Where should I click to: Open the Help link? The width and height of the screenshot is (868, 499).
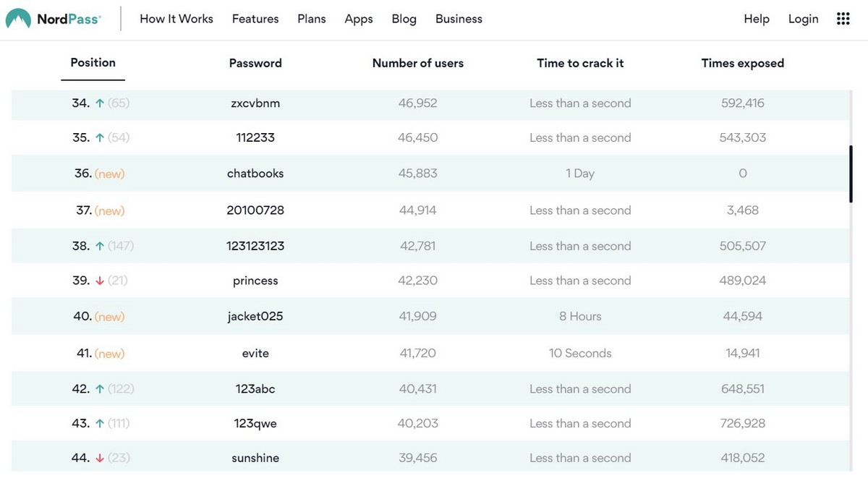point(757,19)
